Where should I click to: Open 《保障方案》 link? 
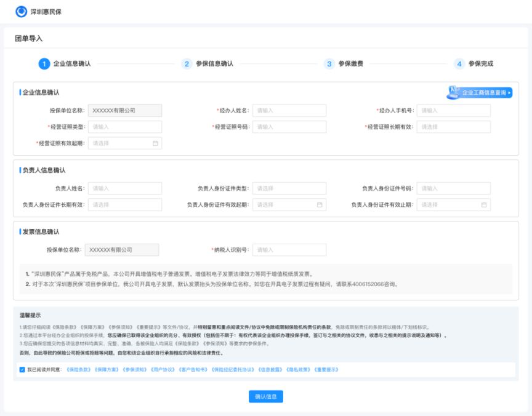107,370
